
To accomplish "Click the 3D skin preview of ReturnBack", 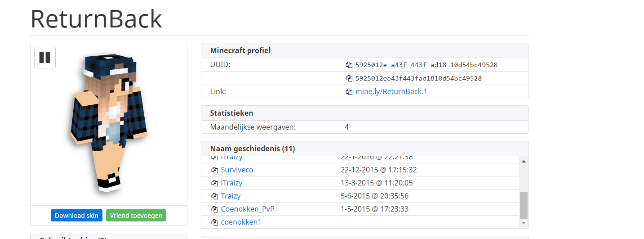I will [109, 123].
